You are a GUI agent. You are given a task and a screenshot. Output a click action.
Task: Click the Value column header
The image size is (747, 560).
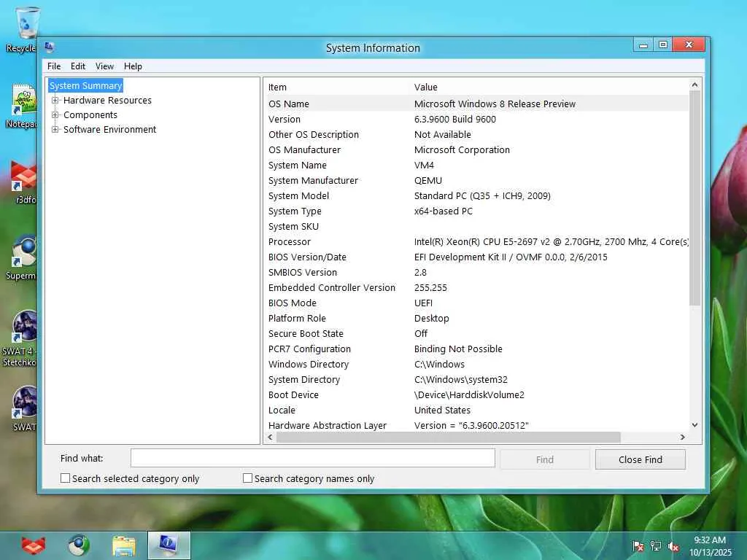pos(425,87)
